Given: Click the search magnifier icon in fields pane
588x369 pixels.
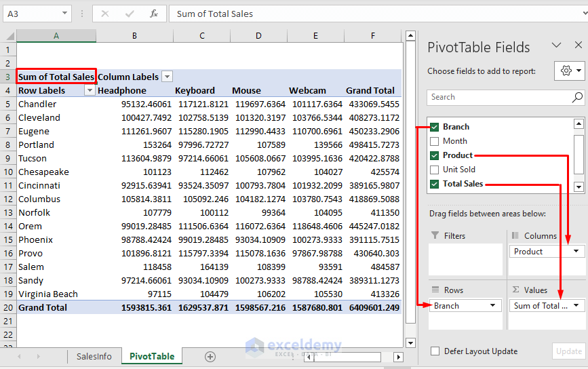Looking at the screenshot, I should pos(577,97).
